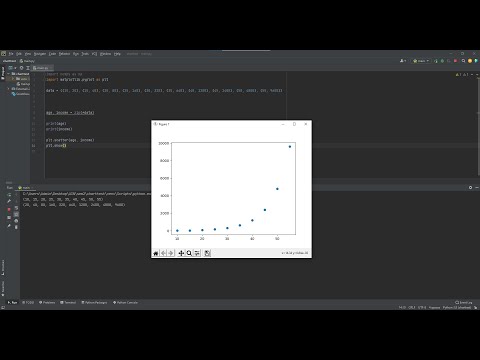Toggle soft-wrap in Run console
The image size is (480, 360).
tap(16, 208)
